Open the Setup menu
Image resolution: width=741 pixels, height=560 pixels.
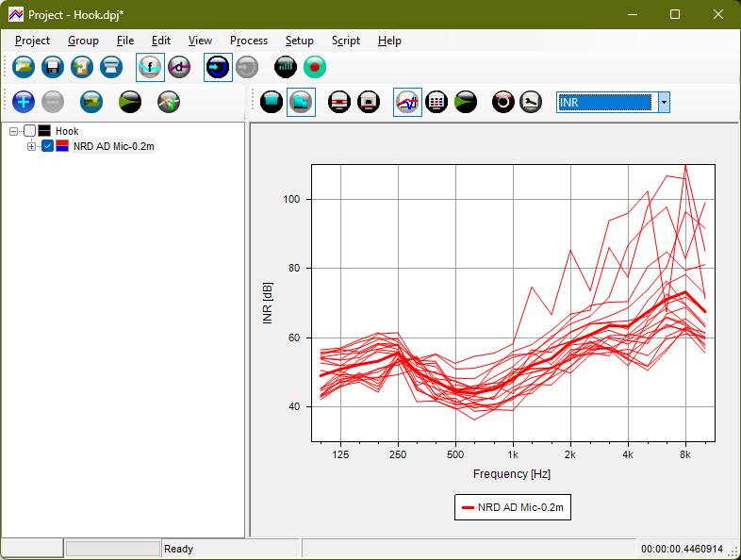[300, 41]
